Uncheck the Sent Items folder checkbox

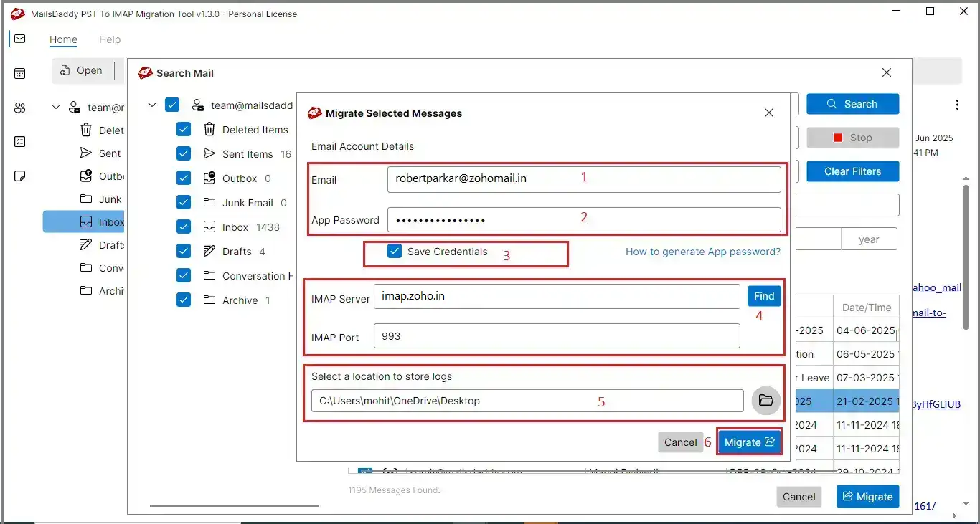(x=184, y=154)
